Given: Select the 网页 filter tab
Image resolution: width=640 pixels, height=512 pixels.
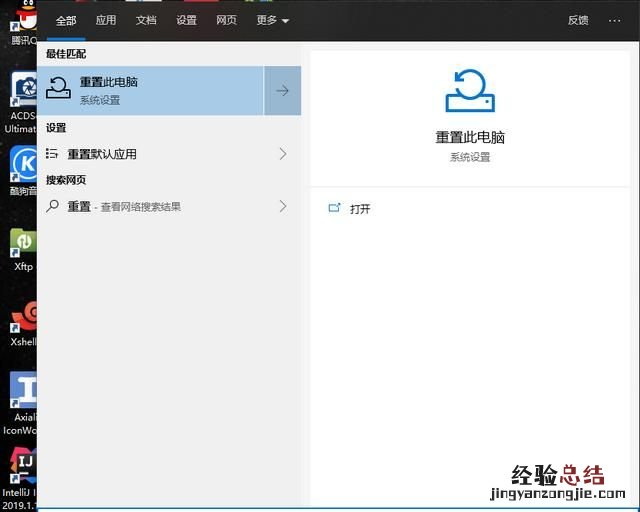Looking at the screenshot, I should point(226,20).
